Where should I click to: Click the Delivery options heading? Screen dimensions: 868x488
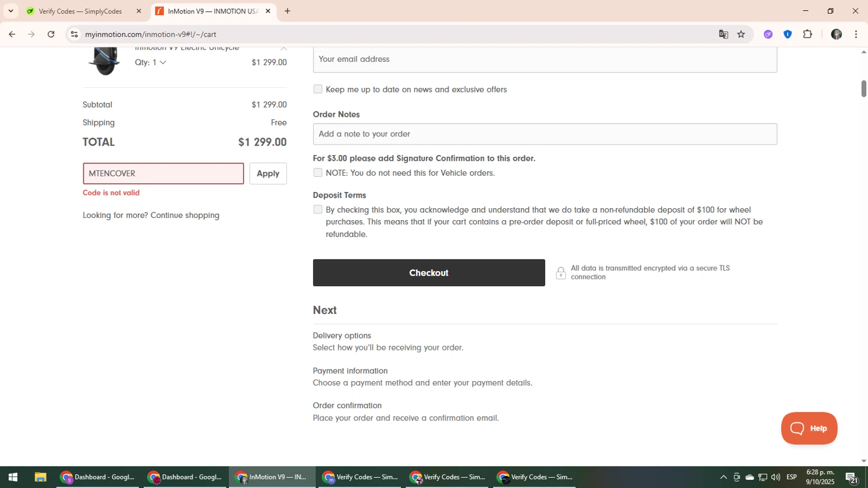342,335
